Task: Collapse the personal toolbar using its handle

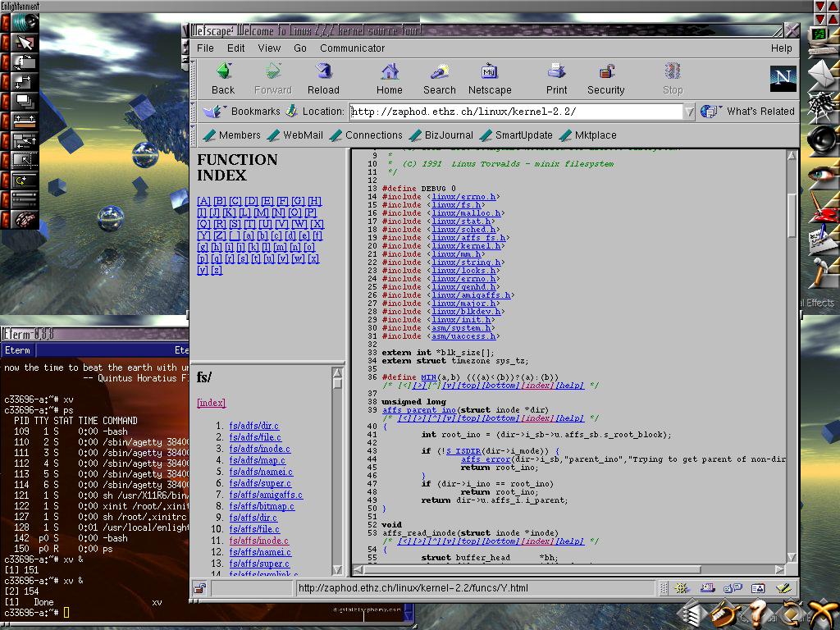Action: (x=194, y=135)
